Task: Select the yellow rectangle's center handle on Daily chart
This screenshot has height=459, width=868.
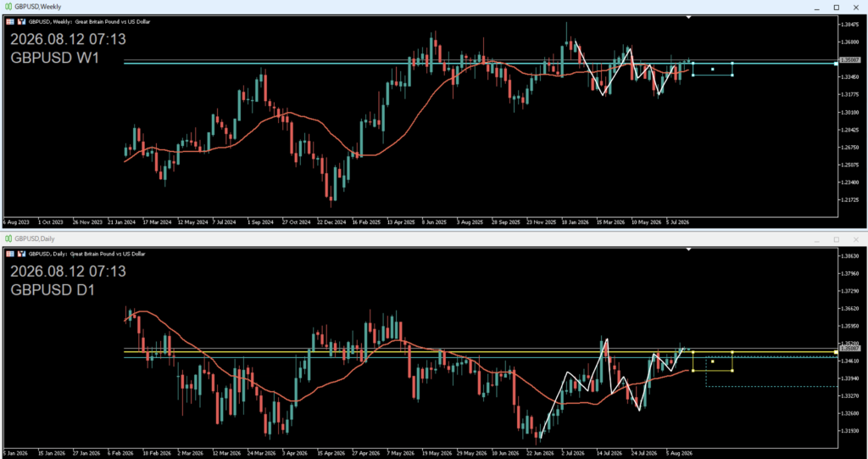Action: click(712, 361)
